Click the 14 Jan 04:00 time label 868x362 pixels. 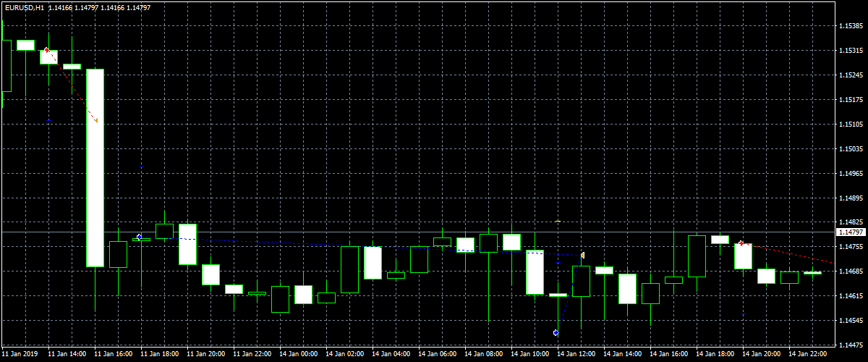pyautogui.click(x=391, y=355)
